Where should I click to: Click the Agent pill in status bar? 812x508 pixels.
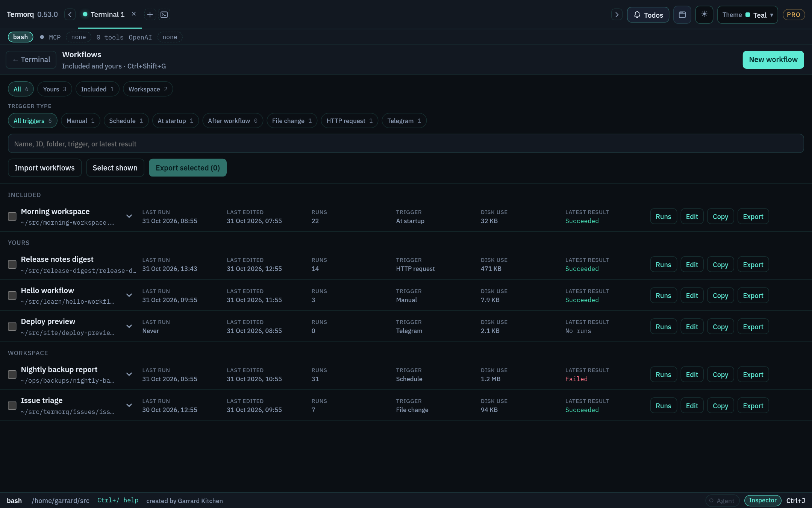722,500
